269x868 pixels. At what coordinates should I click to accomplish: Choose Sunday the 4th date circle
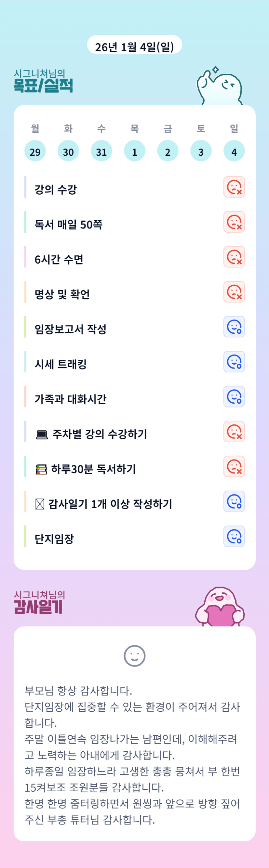click(x=234, y=151)
